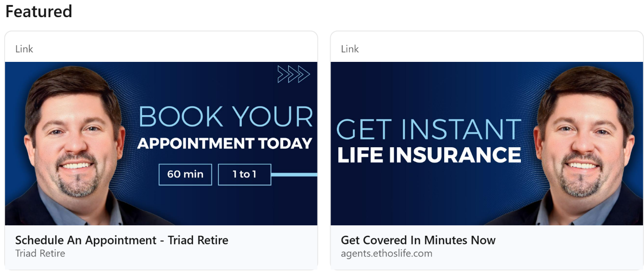Click the triple arrow icon on appointment banner
The height and width of the screenshot is (280, 644).
[x=294, y=75]
